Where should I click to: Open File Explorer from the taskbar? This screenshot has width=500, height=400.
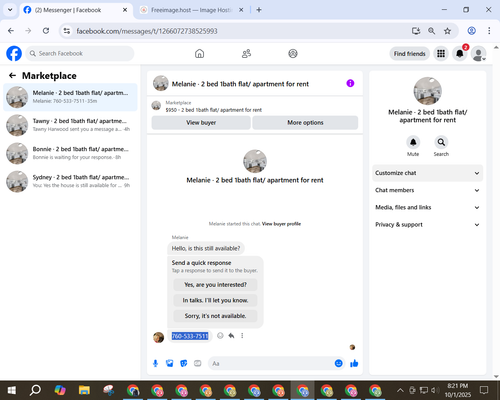coord(84,390)
